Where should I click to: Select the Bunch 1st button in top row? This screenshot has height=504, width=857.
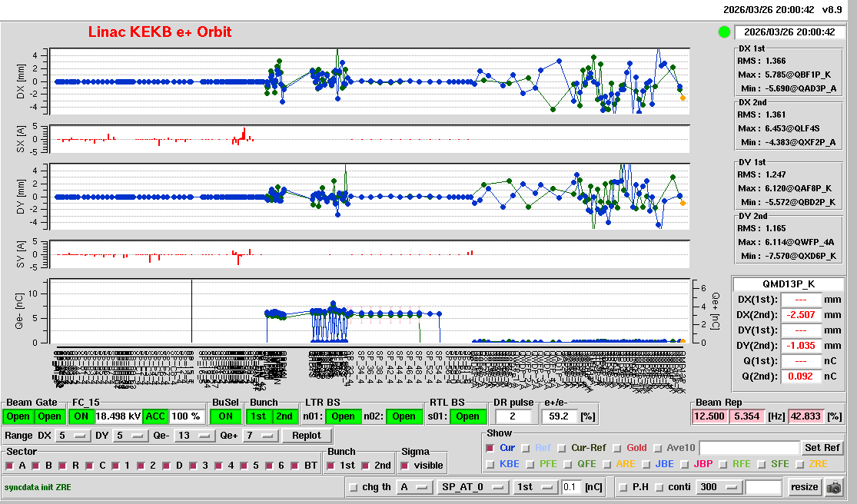(x=259, y=416)
